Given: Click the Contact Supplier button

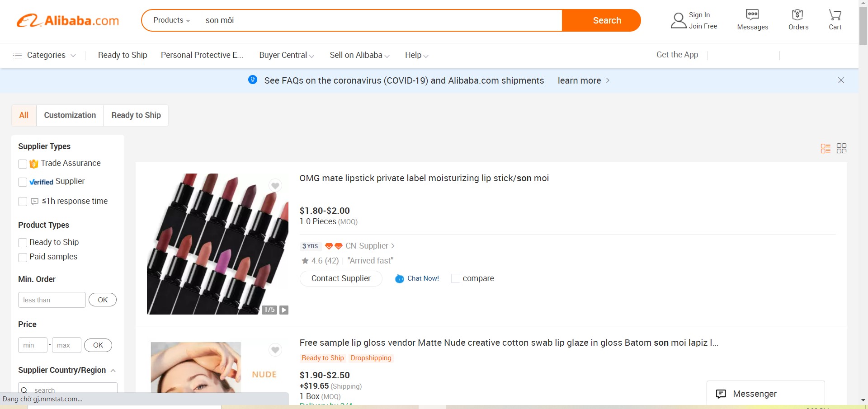Looking at the screenshot, I should click(x=341, y=278).
